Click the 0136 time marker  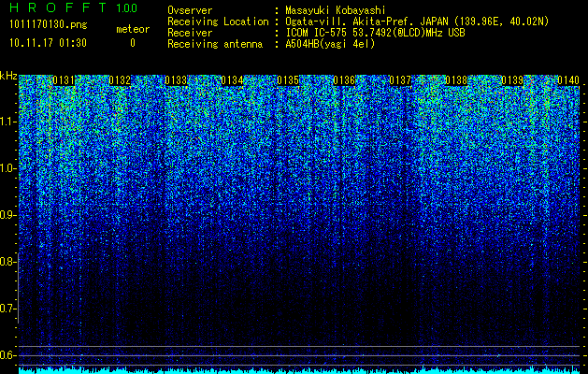(x=344, y=80)
